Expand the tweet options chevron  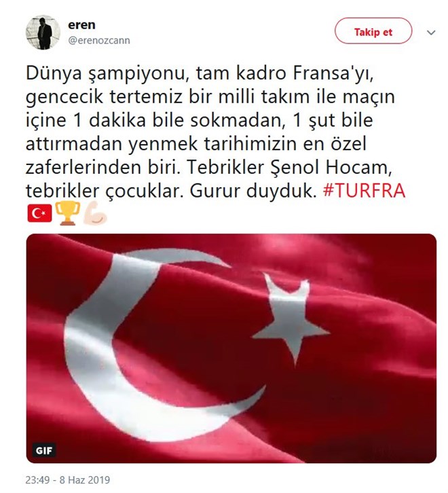coord(431,33)
